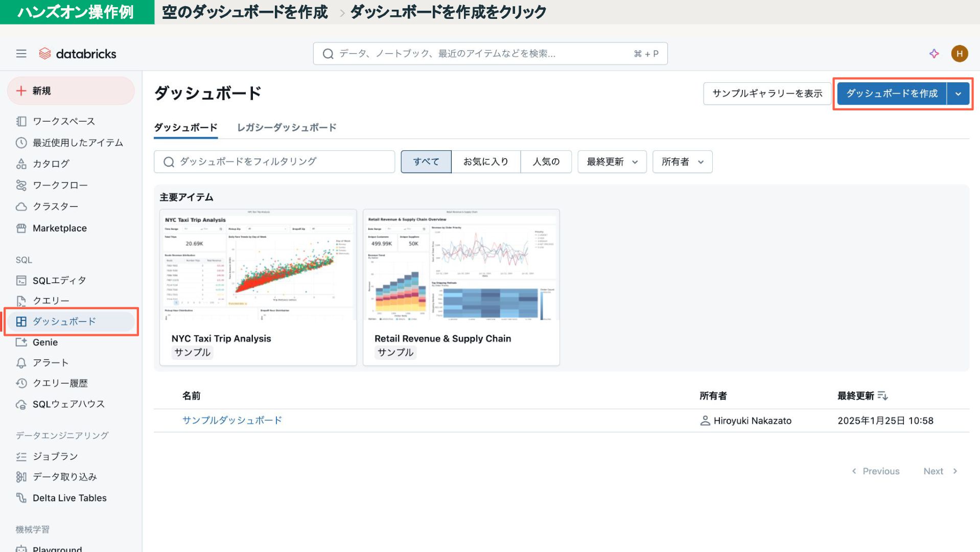Image resolution: width=980 pixels, height=552 pixels.
Task: Click the SQL Warehouses icon
Action: pyautogui.click(x=21, y=404)
